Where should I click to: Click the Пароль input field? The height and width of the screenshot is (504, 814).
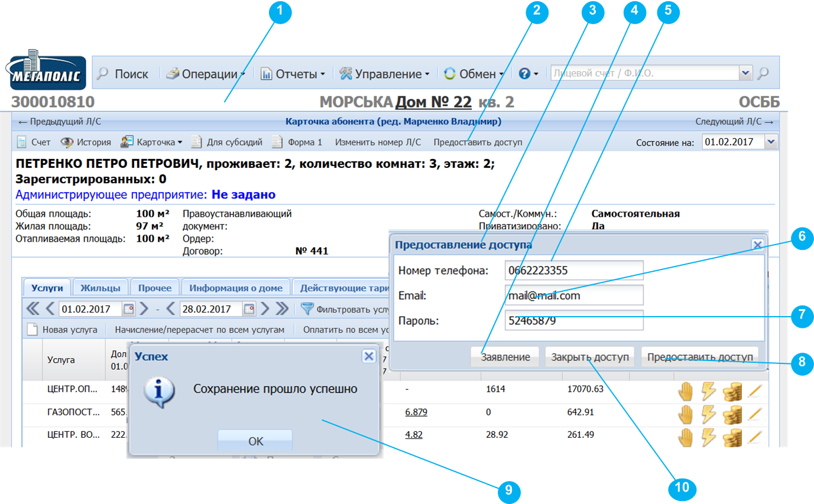pos(574,321)
